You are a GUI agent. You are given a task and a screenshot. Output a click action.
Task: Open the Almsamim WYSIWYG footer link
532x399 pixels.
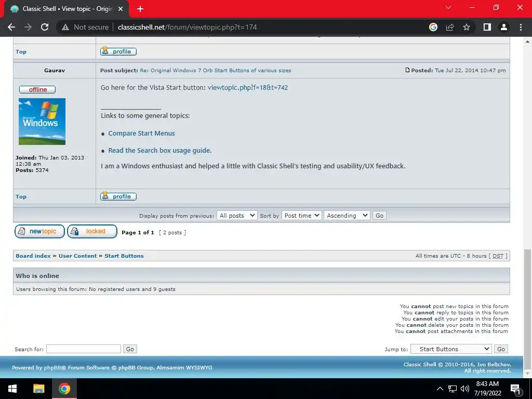click(184, 367)
